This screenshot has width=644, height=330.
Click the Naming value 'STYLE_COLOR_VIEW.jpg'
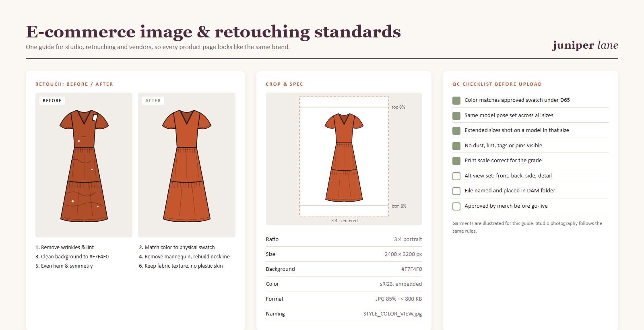(392, 314)
